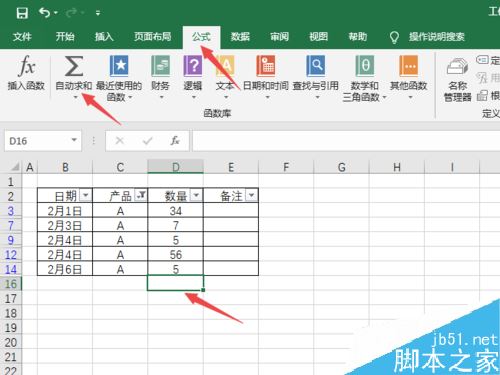Open the 日期和时间 functions icon
Screen dimensions: 500x375
(x=266, y=66)
